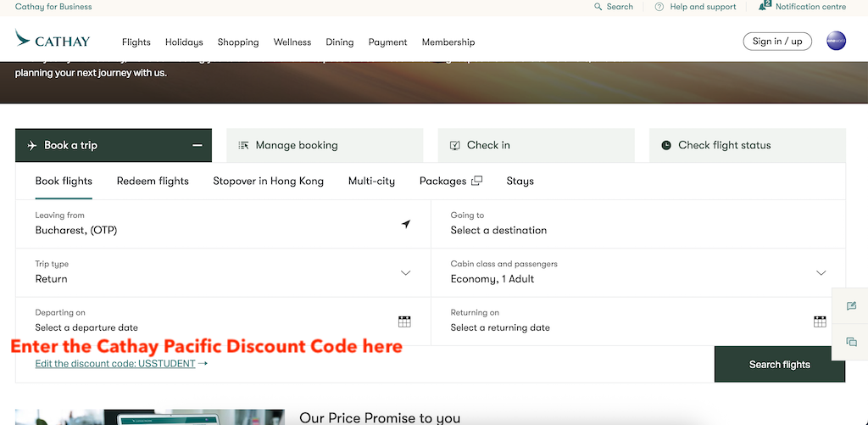868x425 pixels.
Task: Click the Leaving from Bucharest field
Action: click(x=223, y=224)
